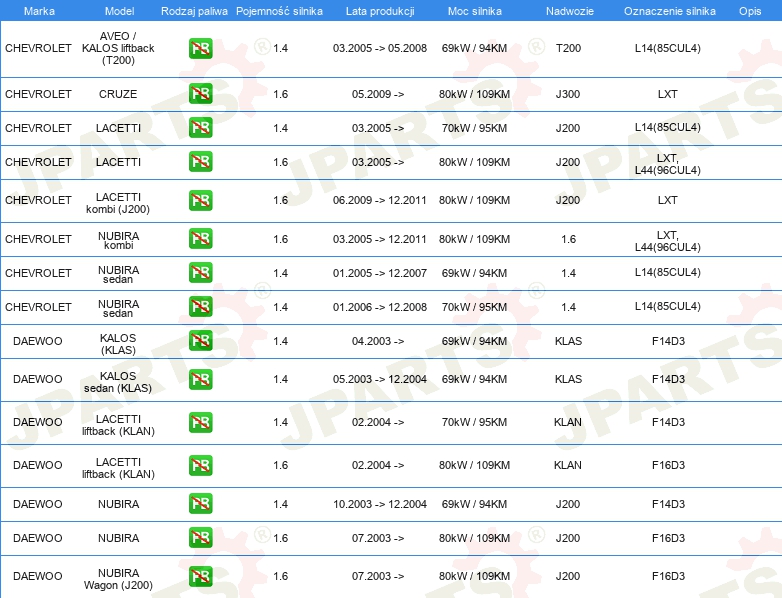Click fuel icon in Chevrolet LACETTI 1.6 03.2005 row
The image size is (782, 598).
(200, 162)
